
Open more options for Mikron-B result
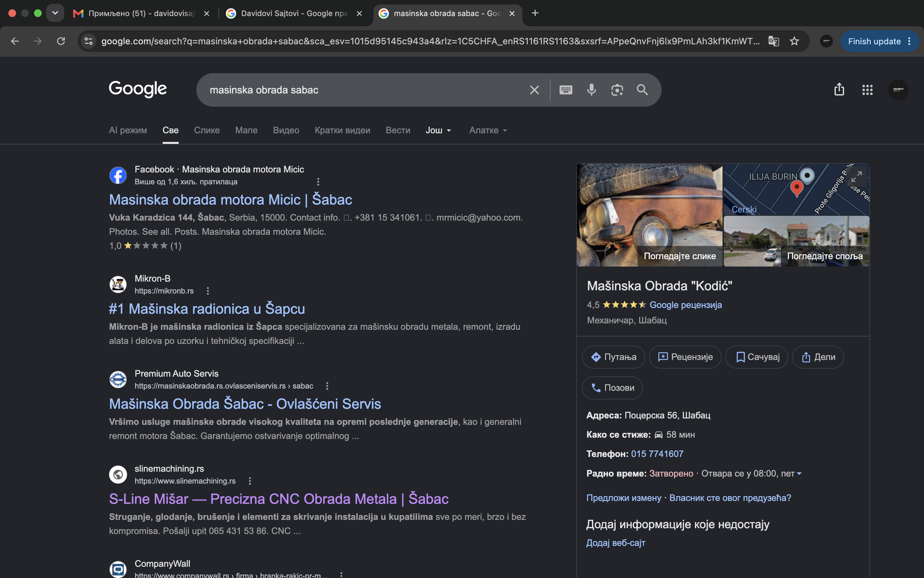pos(208,291)
